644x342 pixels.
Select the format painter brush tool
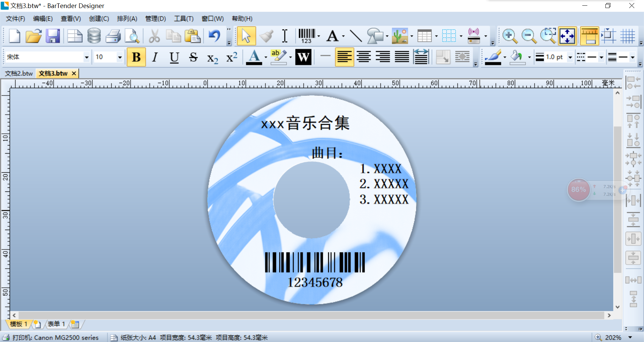click(x=266, y=36)
